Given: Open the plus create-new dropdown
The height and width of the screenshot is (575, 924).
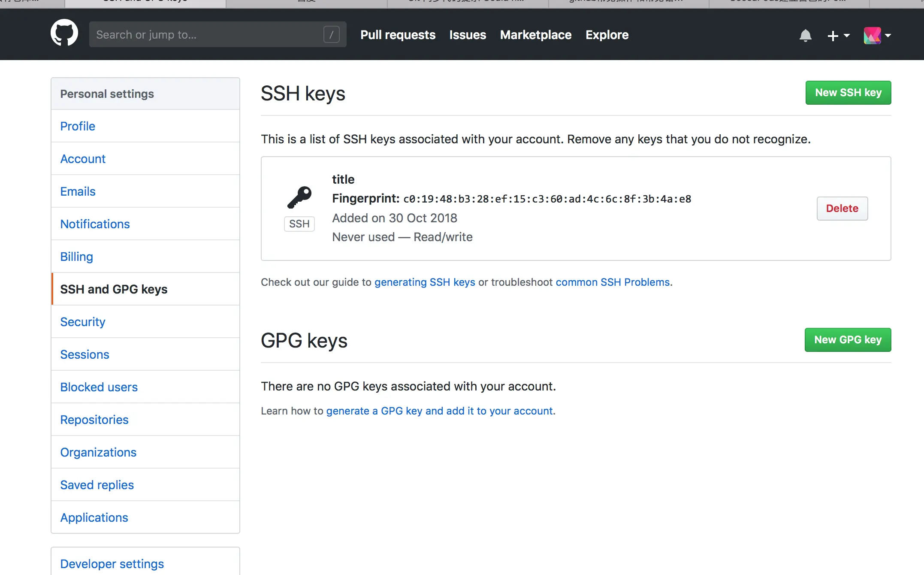Looking at the screenshot, I should coord(838,35).
